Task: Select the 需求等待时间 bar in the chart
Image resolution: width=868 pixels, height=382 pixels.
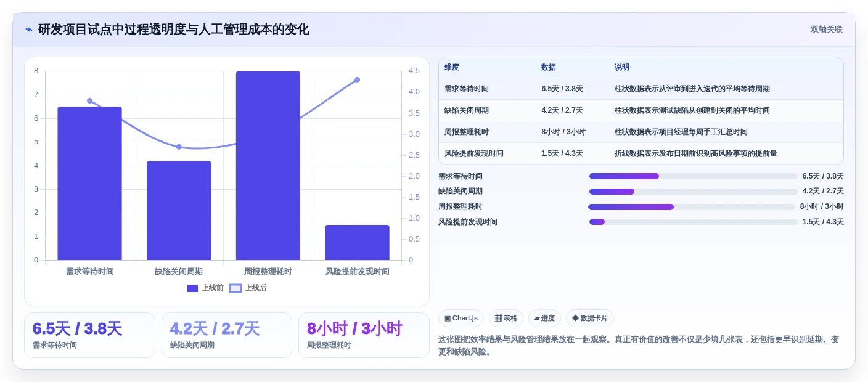Action: click(x=89, y=184)
